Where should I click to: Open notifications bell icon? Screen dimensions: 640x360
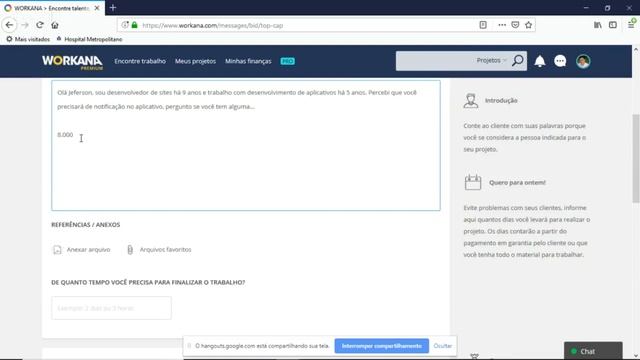coord(540,61)
